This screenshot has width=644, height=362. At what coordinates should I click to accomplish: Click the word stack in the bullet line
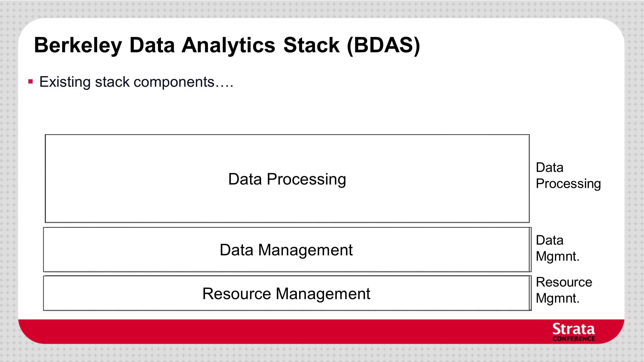[x=112, y=82]
